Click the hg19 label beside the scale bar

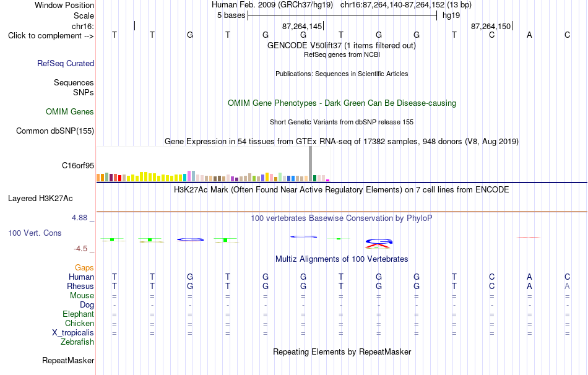[451, 15]
